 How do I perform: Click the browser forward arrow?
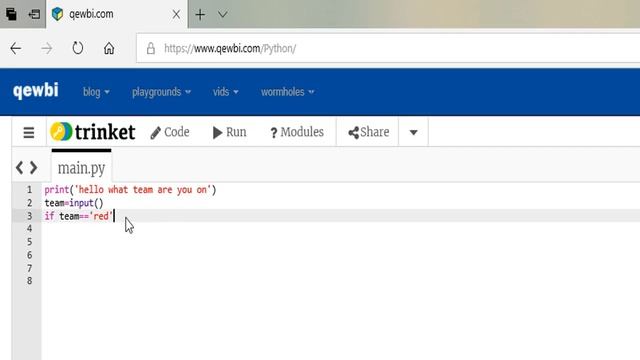(47, 49)
